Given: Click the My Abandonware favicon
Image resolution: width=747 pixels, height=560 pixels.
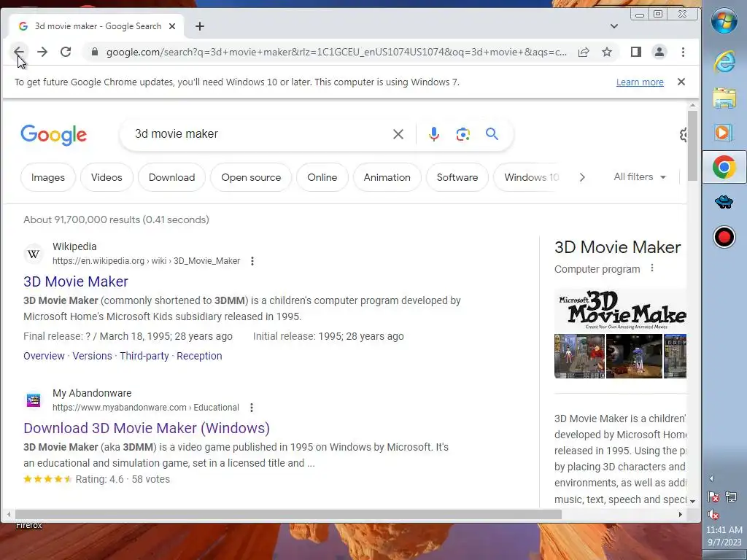Looking at the screenshot, I should point(34,400).
